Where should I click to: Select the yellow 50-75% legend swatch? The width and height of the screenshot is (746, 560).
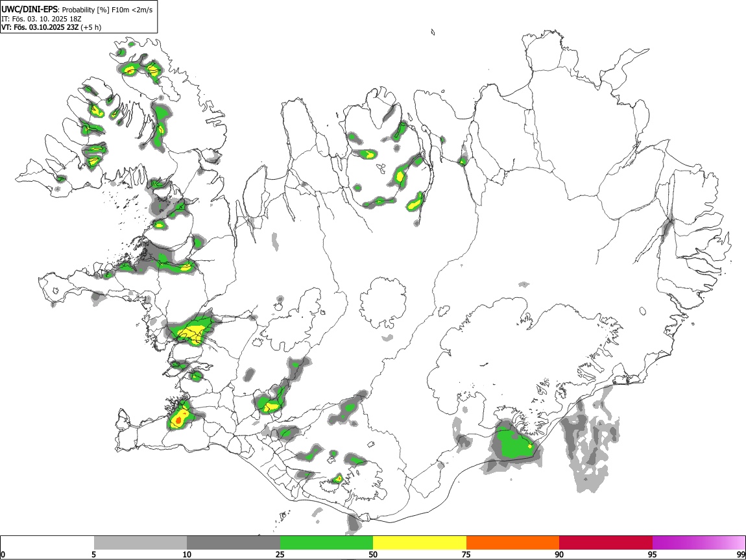click(420, 543)
